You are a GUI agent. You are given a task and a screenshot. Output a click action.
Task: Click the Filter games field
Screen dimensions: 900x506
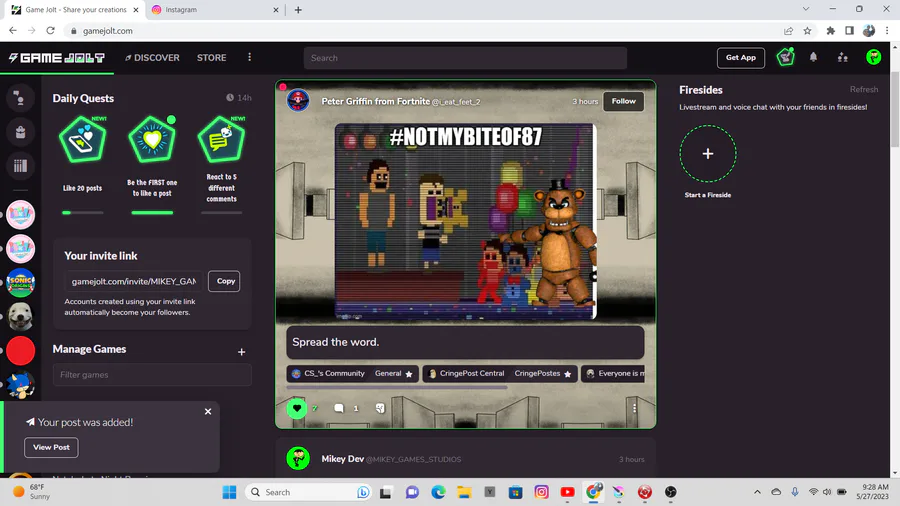coord(152,375)
